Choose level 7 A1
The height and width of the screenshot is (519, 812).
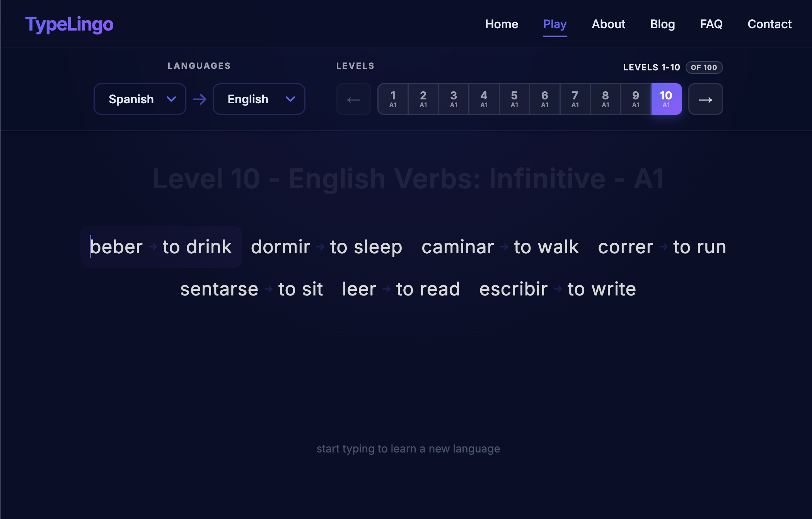coord(575,99)
